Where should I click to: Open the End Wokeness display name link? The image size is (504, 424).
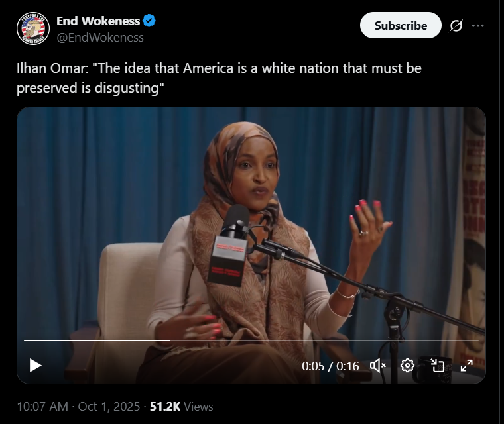[x=98, y=21]
